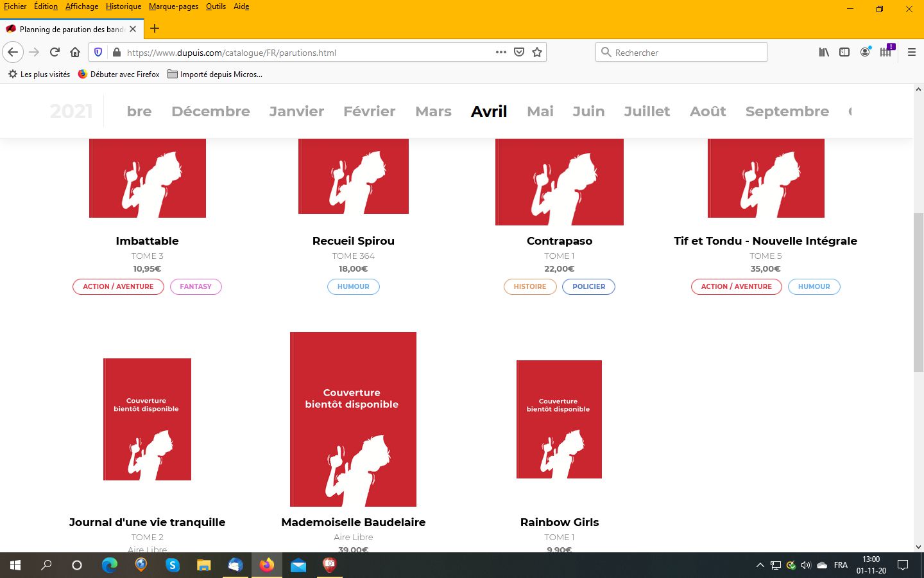Select the Mars month tab

tap(433, 111)
